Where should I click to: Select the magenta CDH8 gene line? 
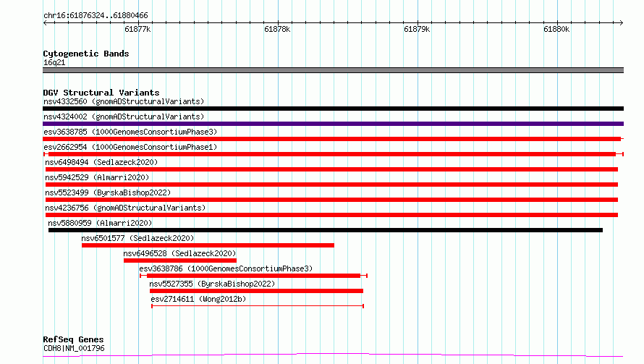(x=333, y=355)
